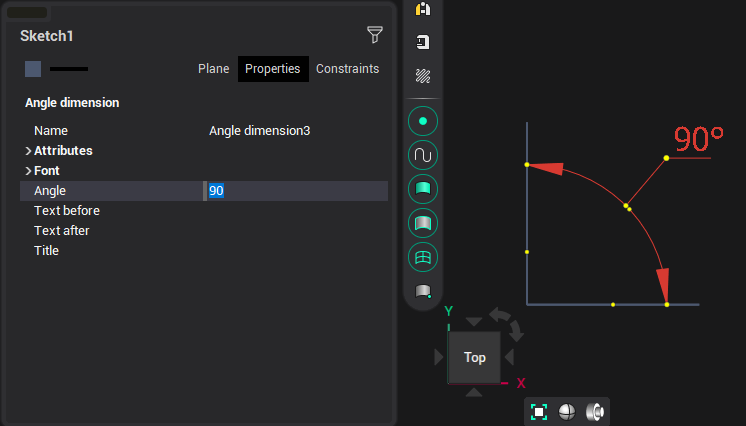Click the diagonal hatch lines icon
The width and height of the screenshot is (746, 426).
[x=423, y=75]
